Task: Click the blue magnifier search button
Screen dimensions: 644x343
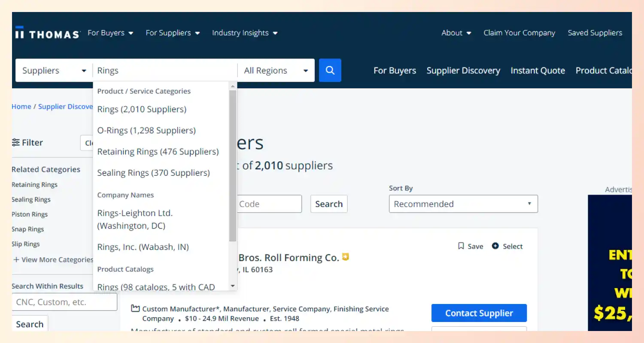Action: (x=330, y=70)
